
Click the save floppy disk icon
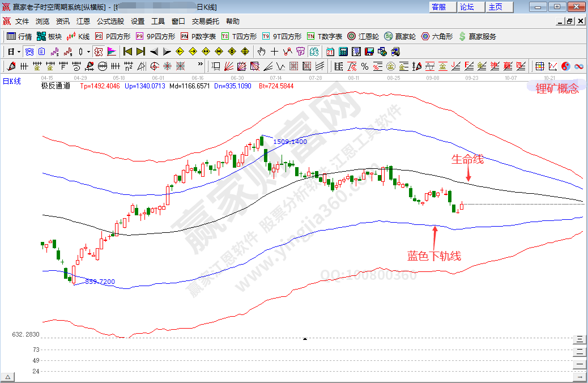pos(369,52)
